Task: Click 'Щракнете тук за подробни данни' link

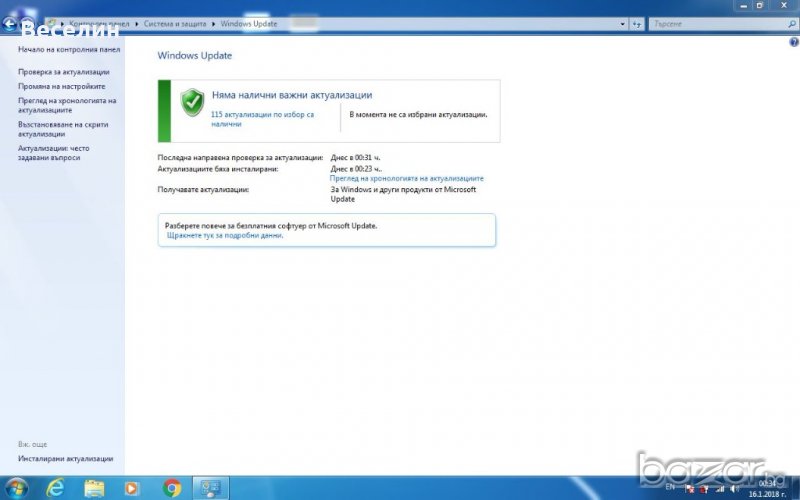Action: pos(225,236)
